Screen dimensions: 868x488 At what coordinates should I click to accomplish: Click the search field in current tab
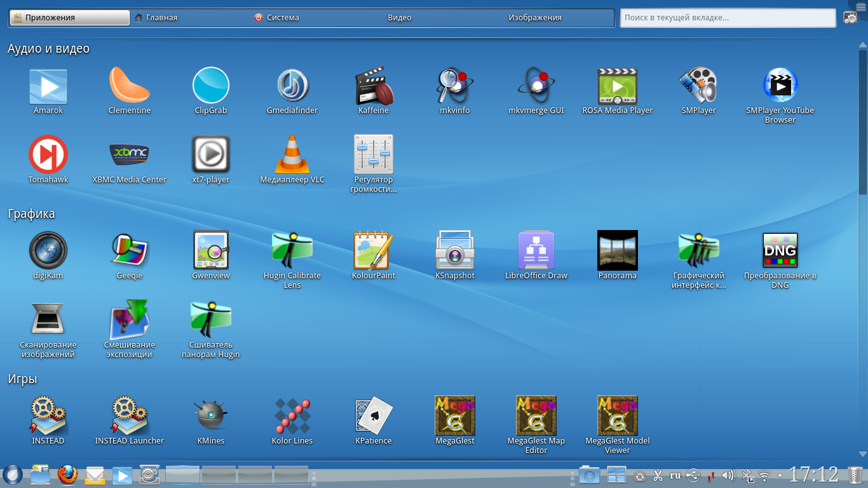point(728,18)
